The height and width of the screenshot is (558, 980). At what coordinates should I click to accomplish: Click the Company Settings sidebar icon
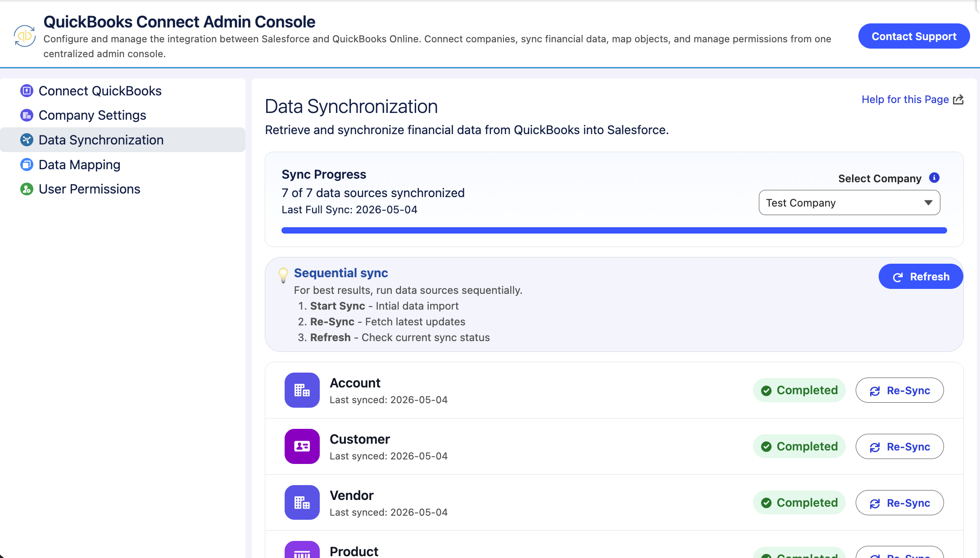coord(27,115)
